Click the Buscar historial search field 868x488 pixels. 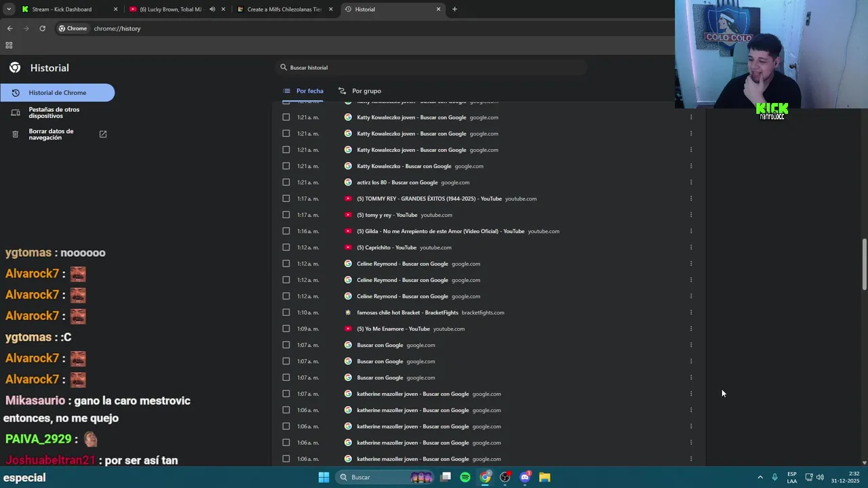(x=433, y=67)
